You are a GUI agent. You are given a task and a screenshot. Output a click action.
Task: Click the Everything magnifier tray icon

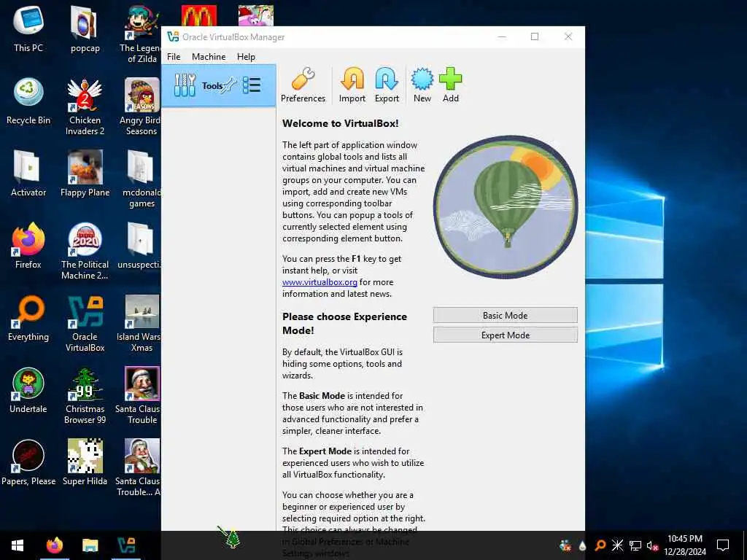(600, 545)
